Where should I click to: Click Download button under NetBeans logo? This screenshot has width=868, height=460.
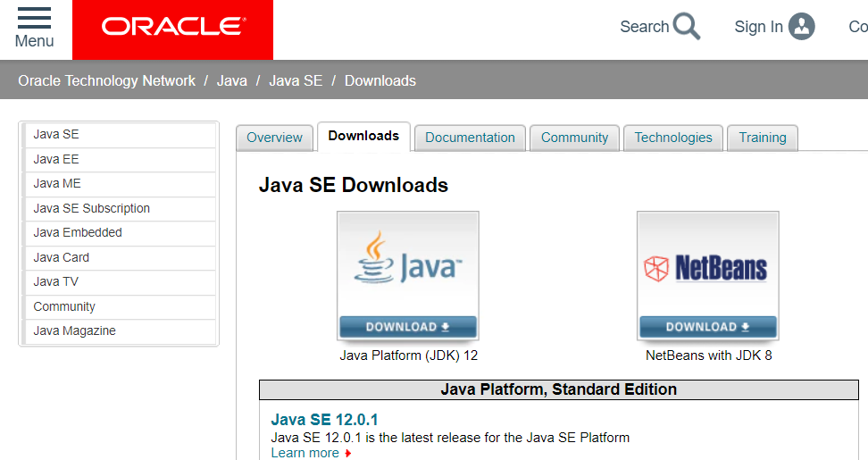click(708, 327)
